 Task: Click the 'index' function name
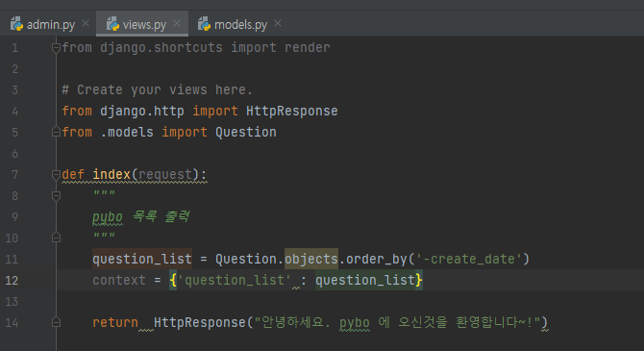(x=111, y=174)
